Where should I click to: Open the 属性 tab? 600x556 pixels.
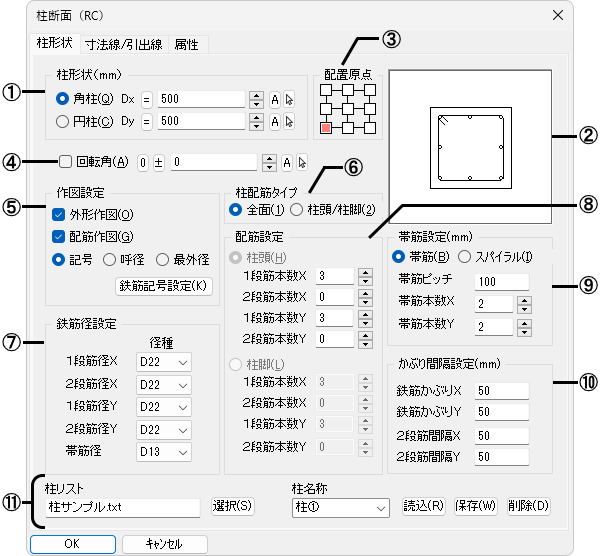coord(186,44)
